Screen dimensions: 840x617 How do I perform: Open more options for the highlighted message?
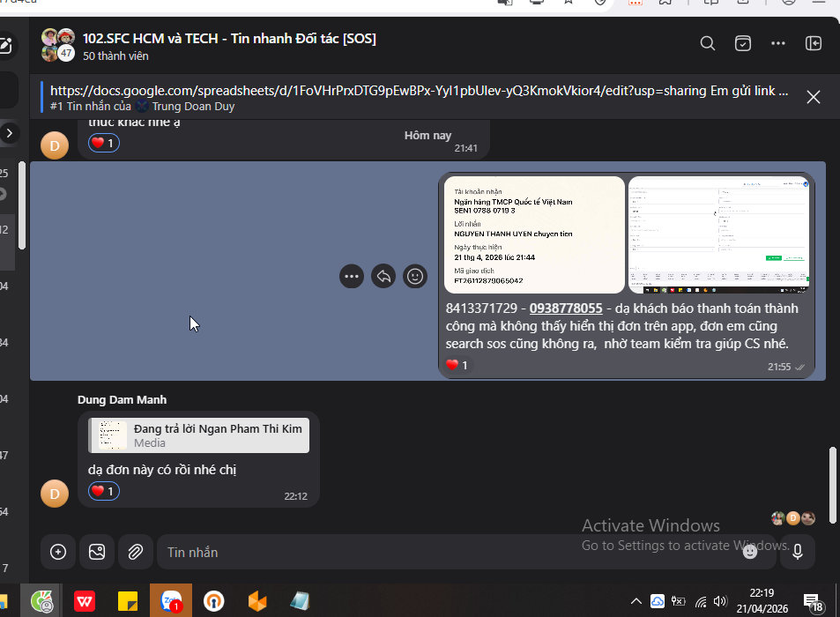352,277
